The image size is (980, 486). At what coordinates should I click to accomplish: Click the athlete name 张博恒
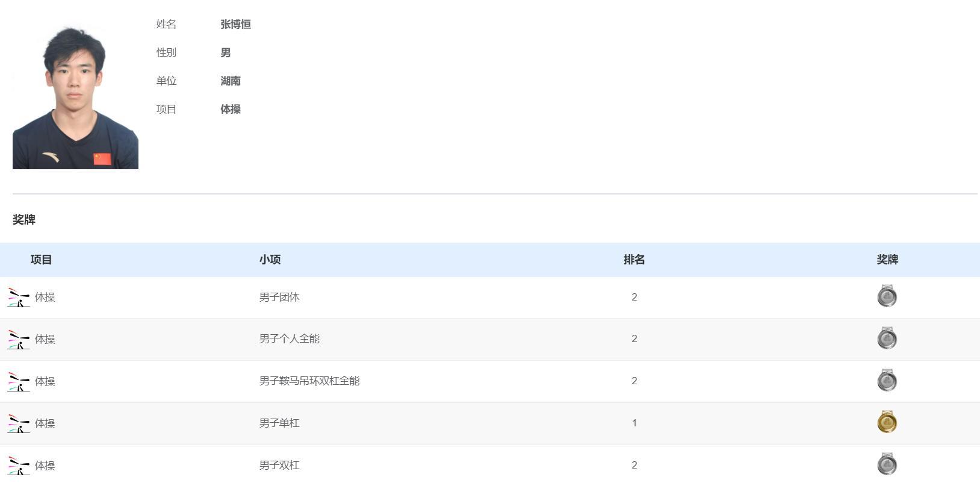235,24
